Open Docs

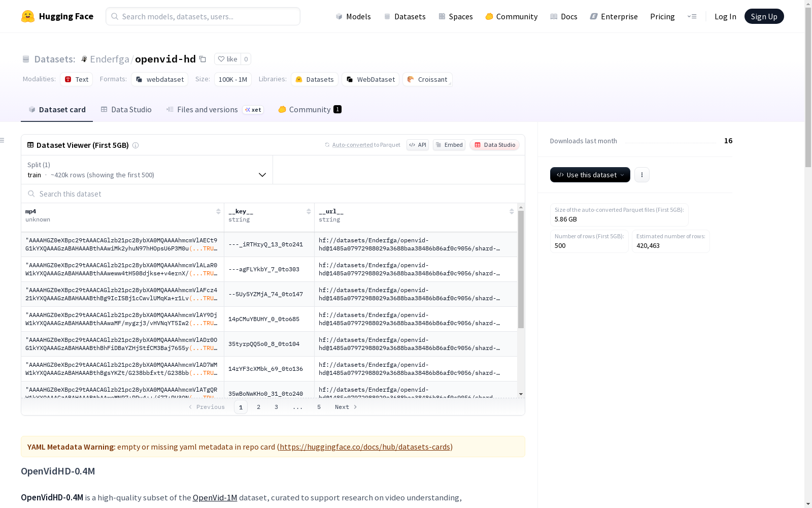(564, 16)
